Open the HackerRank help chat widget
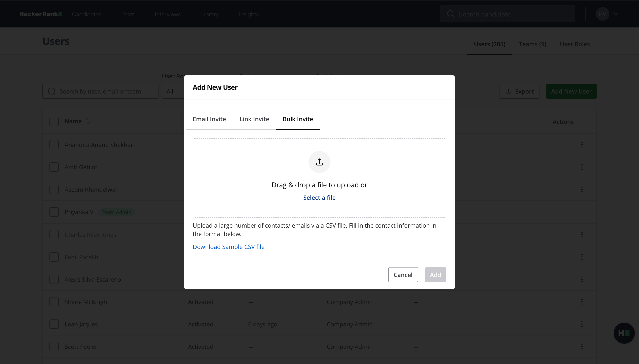Screen dimensions: 639x364 tap(624, 333)
